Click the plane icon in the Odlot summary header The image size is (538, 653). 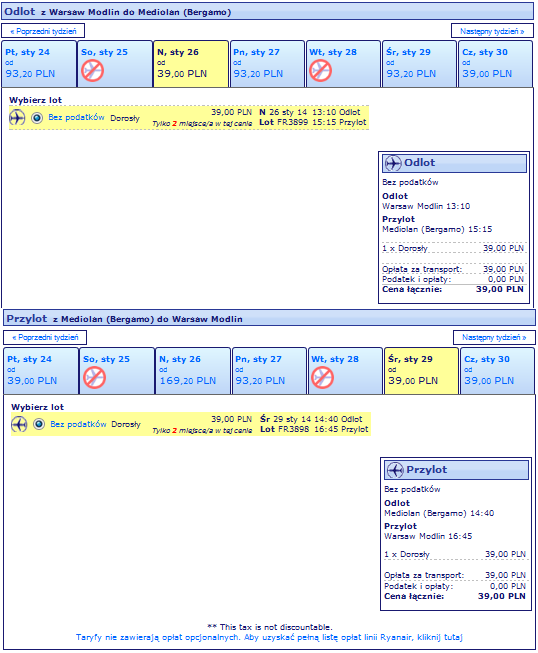[393, 163]
